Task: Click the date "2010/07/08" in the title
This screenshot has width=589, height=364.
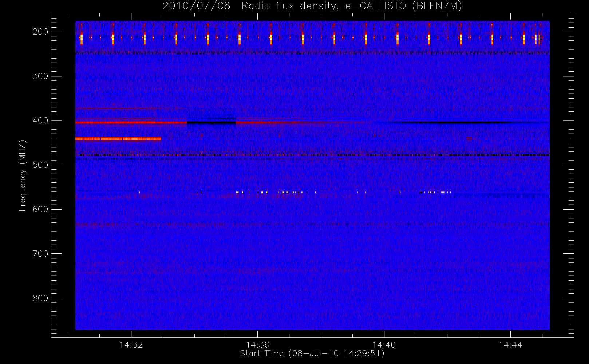Action: click(197, 6)
